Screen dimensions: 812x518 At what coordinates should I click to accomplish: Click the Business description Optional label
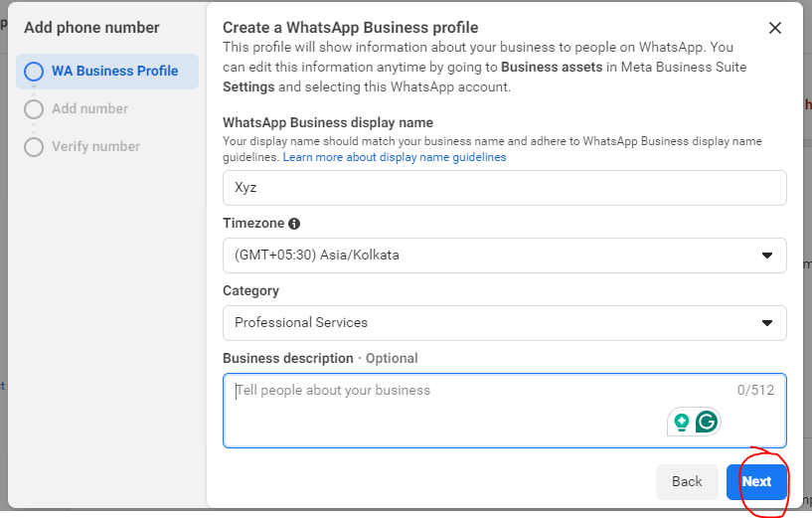(x=320, y=359)
